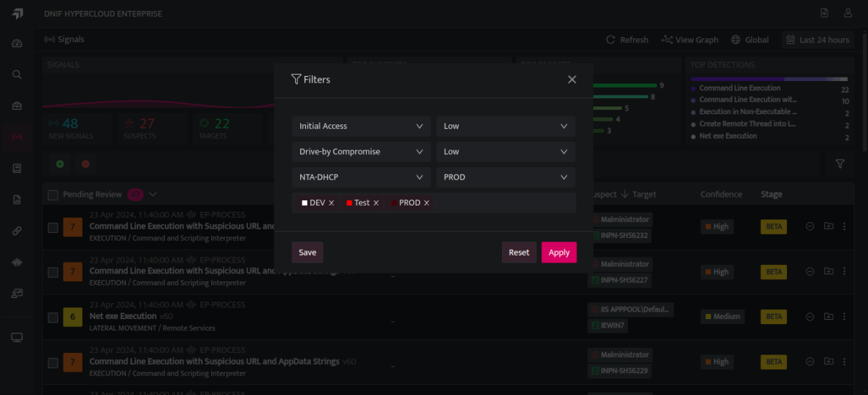Click the red color square on Test tag
Image resolution: width=868 pixels, height=395 pixels.
click(349, 203)
